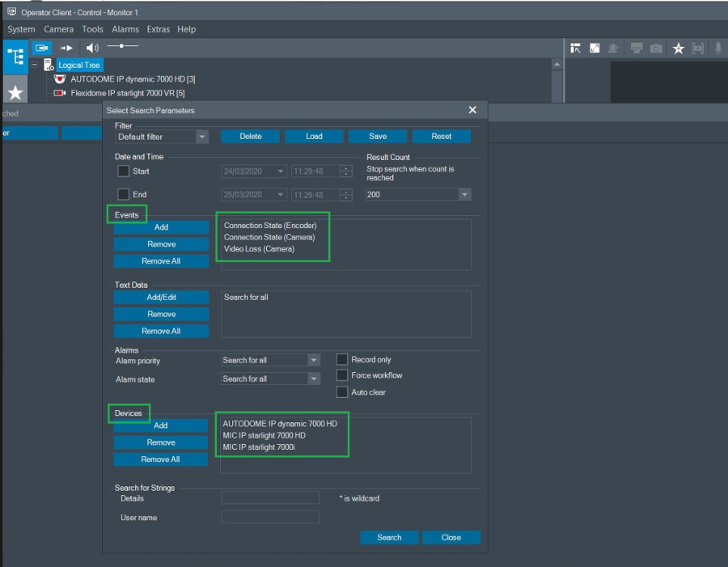Click the playback mode icon
This screenshot has height=567, width=728.
coord(66,49)
